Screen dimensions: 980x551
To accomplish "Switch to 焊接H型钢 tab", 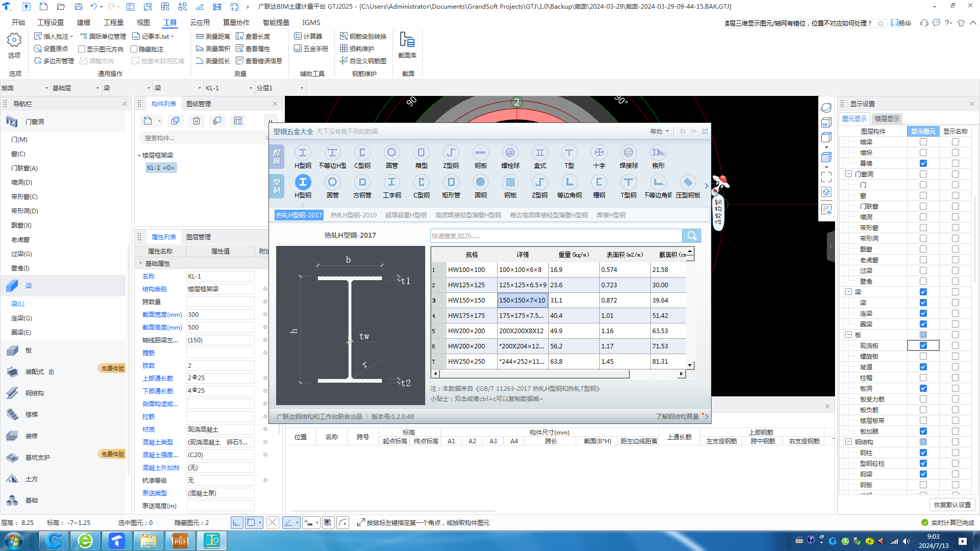I will click(x=611, y=215).
